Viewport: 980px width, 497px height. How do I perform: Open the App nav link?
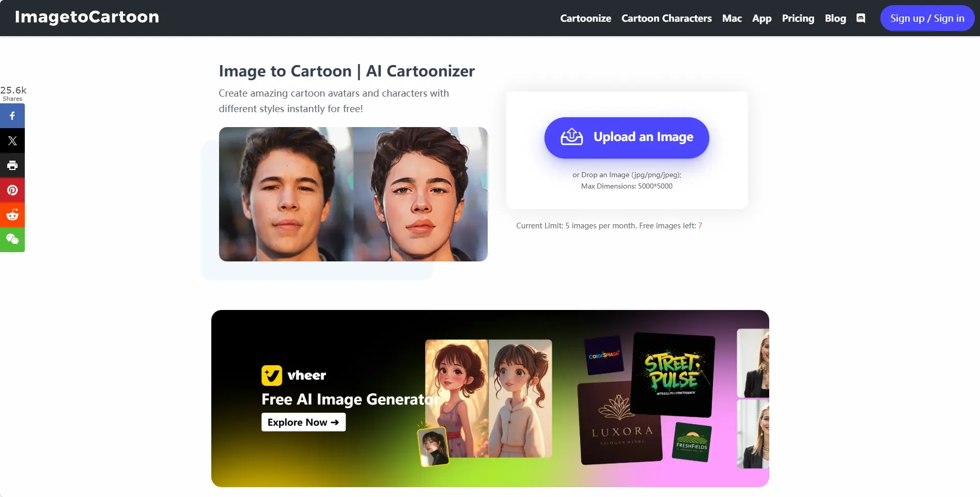761,18
